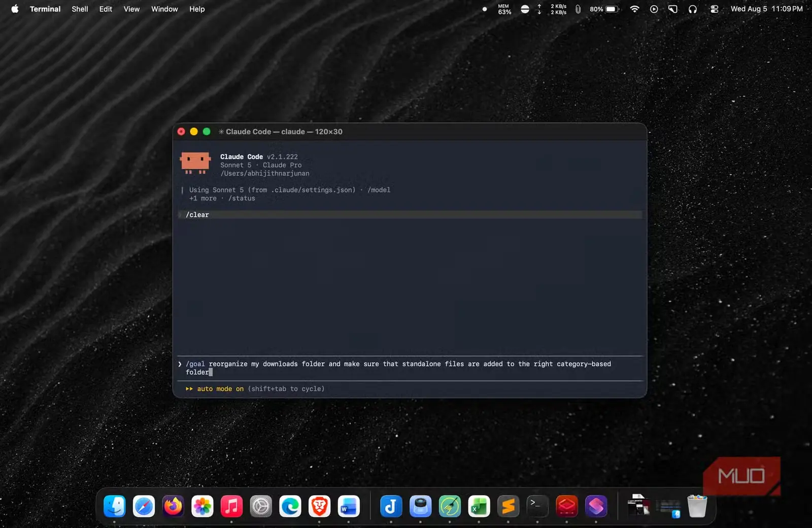Click the Claude Code pixel mascot logo

click(x=195, y=163)
